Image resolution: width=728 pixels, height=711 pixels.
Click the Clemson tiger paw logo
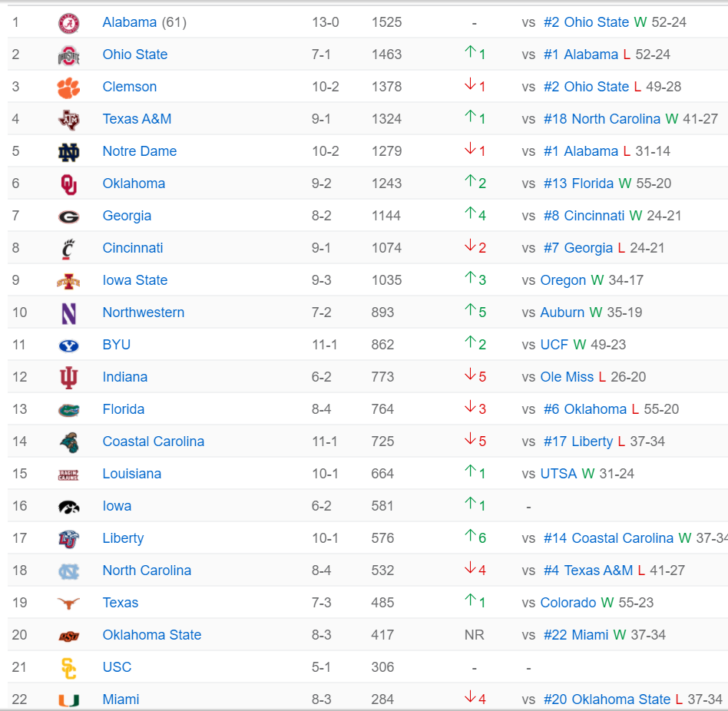coord(68,88)
